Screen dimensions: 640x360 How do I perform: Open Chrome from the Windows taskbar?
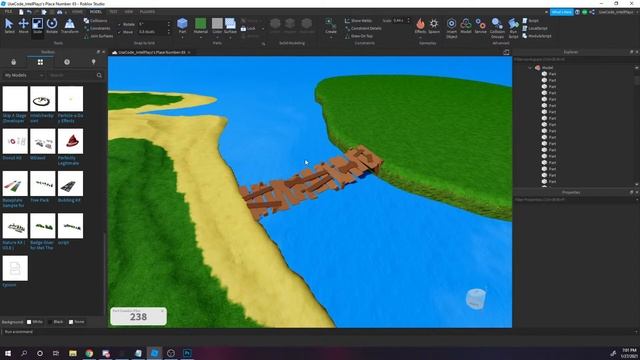tap(89, 353)
